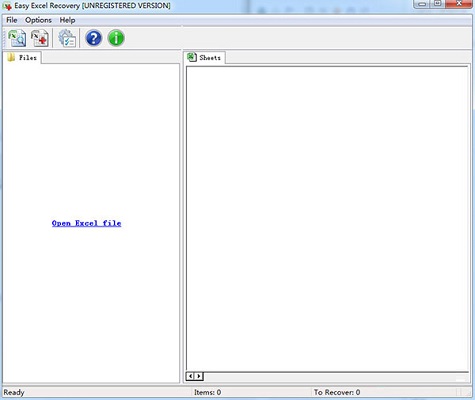Click the Items: 0 status entry
This screenshot has height=400, width=475.
point(207,392)
